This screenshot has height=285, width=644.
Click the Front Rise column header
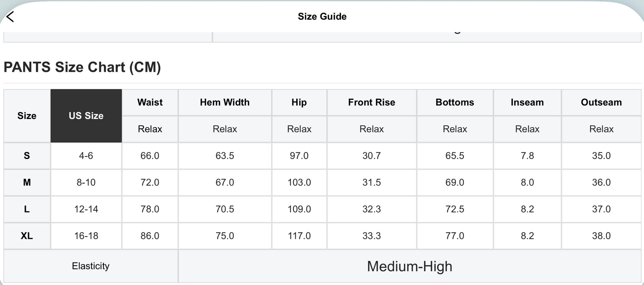point(371,102)
